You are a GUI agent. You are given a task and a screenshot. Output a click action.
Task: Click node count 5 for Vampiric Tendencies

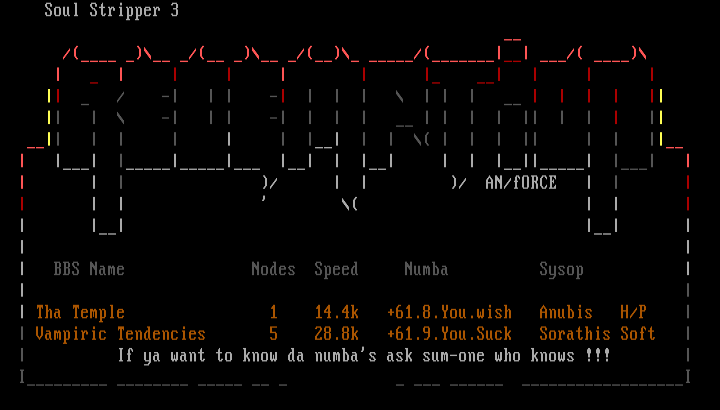[273, 334]
